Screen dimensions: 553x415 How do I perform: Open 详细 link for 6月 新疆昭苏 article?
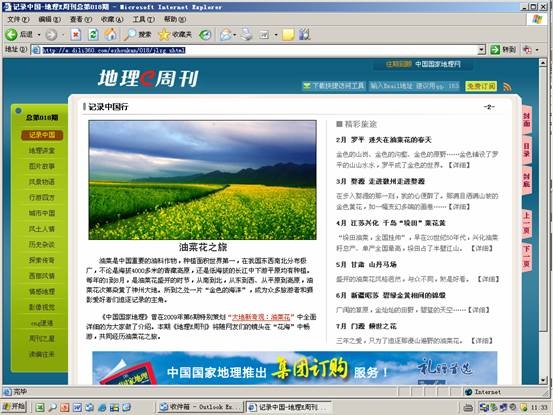tap(479, 310)
